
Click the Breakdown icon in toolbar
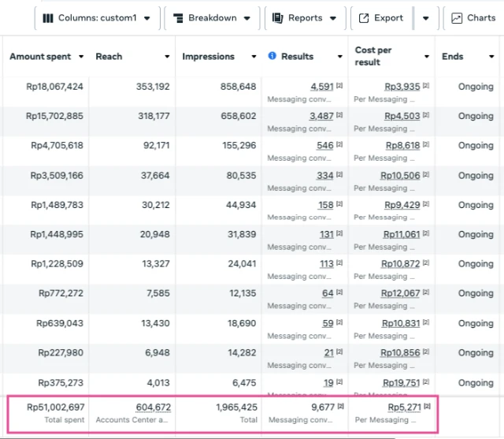[178, 18]
